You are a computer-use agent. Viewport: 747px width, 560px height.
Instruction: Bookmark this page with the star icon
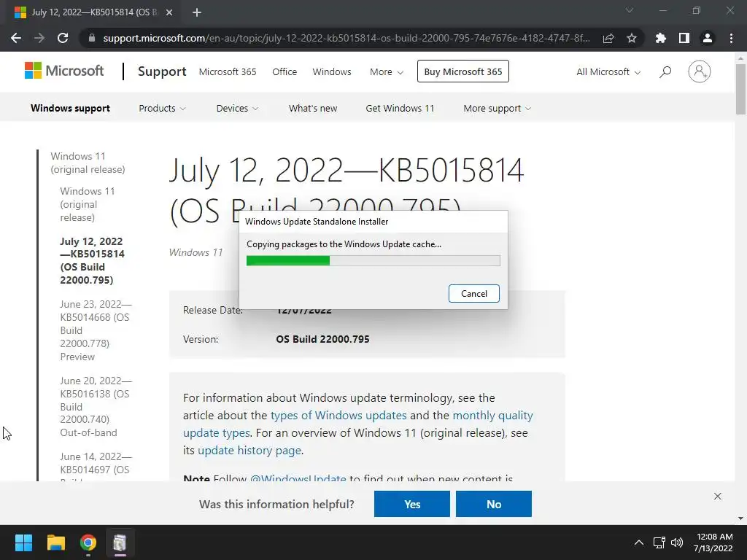tap(632, 38)
